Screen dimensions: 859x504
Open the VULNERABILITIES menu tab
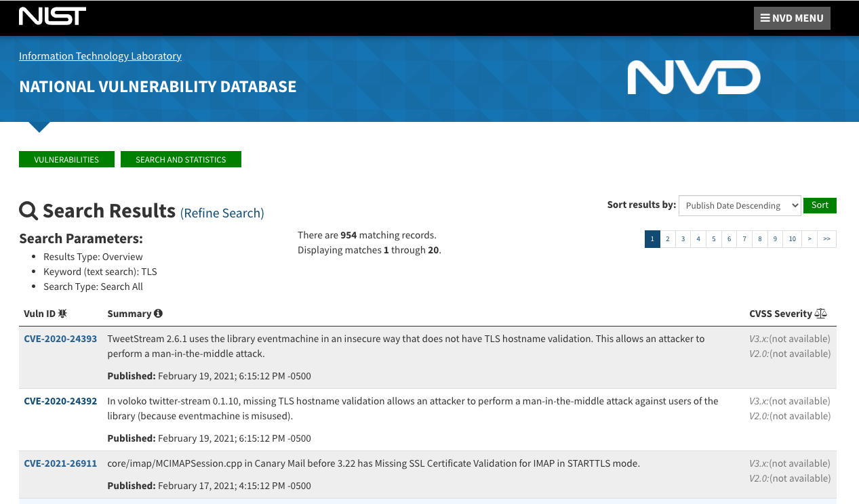[66, 159]
